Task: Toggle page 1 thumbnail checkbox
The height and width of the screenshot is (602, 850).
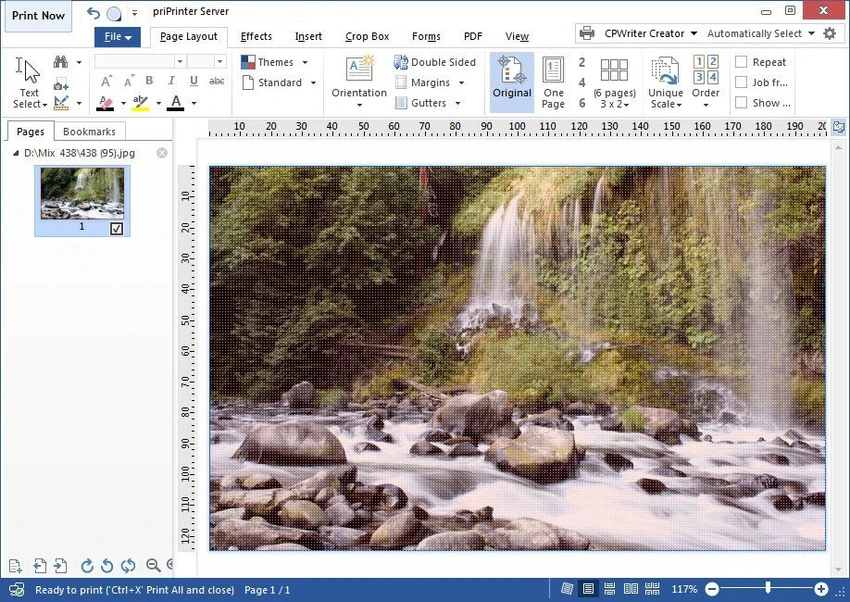Action: pos(117,229)
